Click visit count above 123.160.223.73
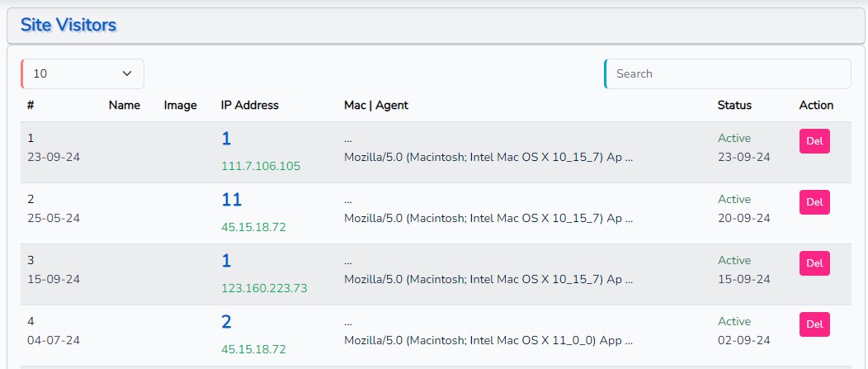 point(226,261)
